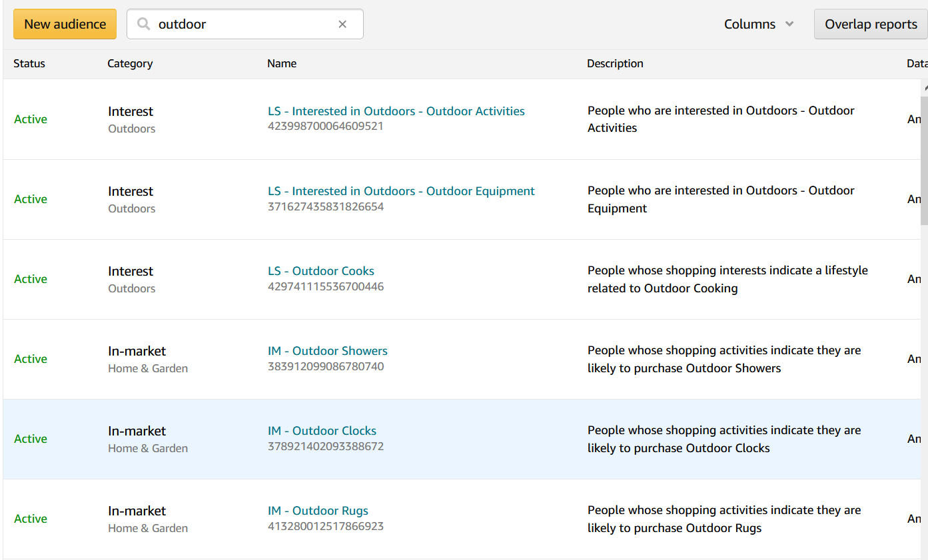928x560 pixels.
Task: Select the Outdoor Cooks row's Active status
Action: 31,279
